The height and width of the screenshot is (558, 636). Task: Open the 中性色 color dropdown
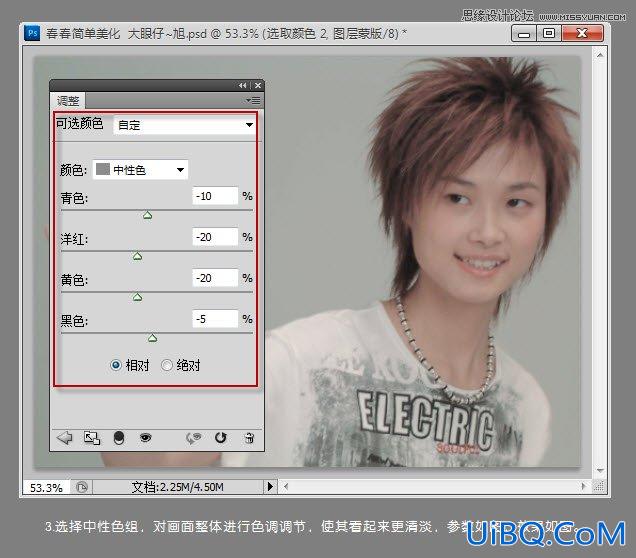click(140, 170)
